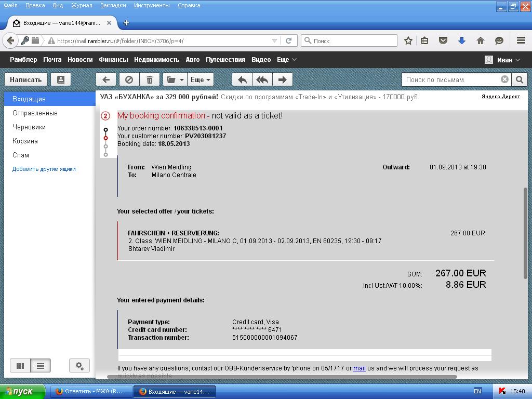532x399 pixels.
Task: Click the "Поиск по письмам" search field
Action: click(x=450, y=79)
